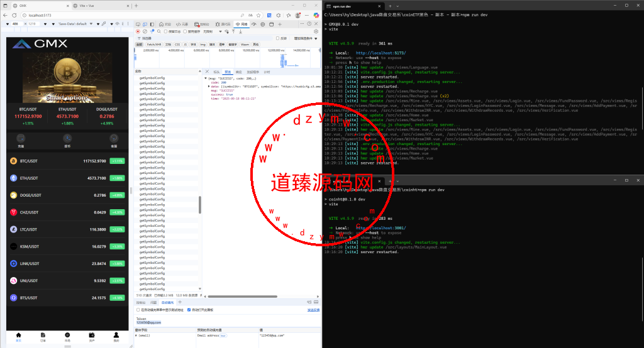Open throttling dropdown in network toolbar
The width and height of the screenshot is (644, 348).
[x=212, y=31]
